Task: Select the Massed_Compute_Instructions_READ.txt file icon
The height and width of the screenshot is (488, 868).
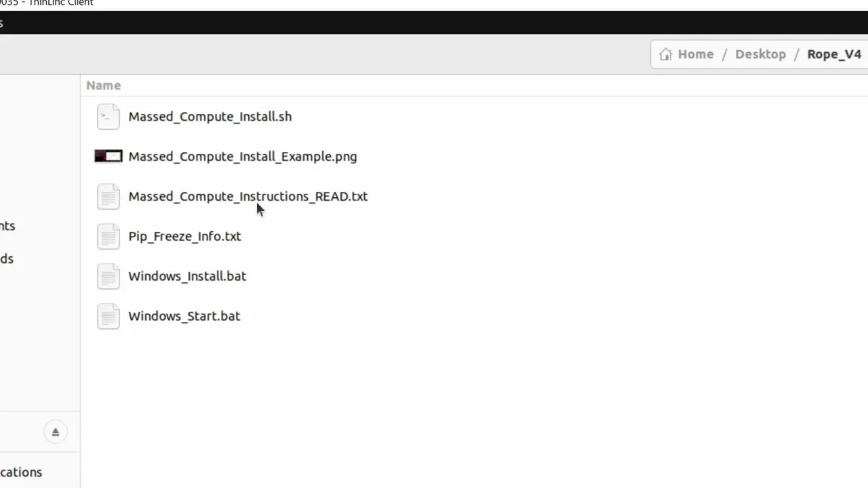Action: [x=108, y=197]
